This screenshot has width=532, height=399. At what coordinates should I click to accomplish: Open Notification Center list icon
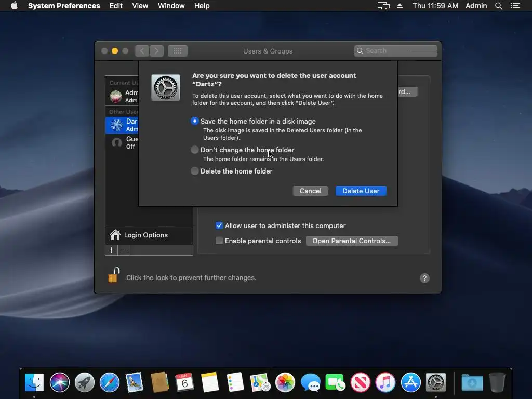tap(515, 6)
